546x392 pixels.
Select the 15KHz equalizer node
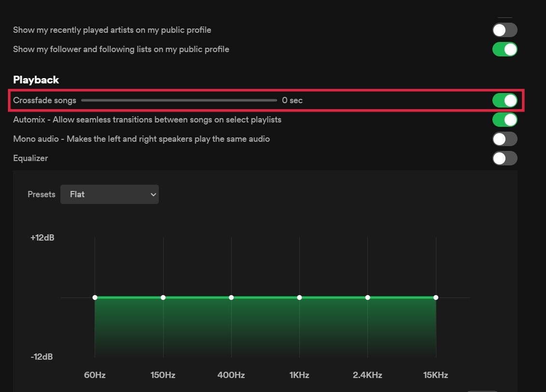click(x=436, y=297)
